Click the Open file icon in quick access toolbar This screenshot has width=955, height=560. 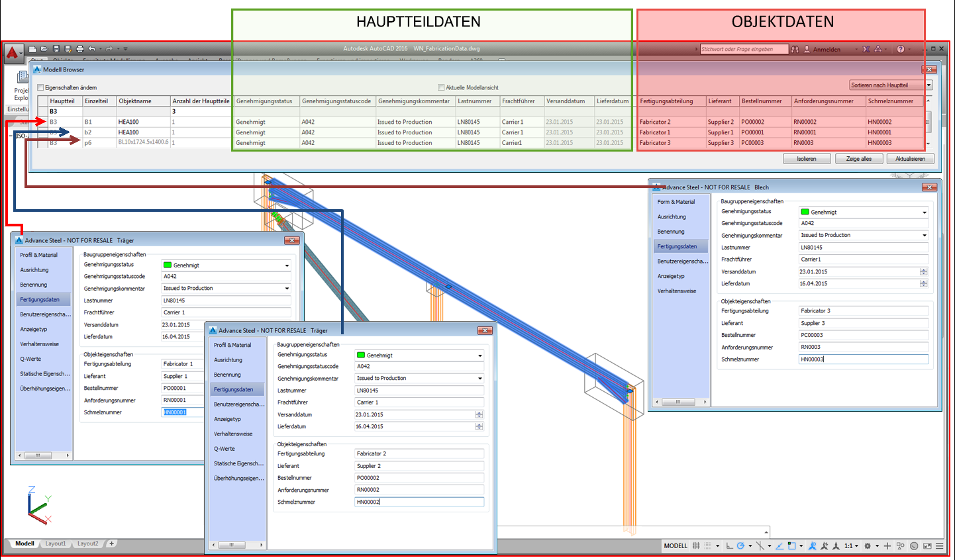point(44,49)
